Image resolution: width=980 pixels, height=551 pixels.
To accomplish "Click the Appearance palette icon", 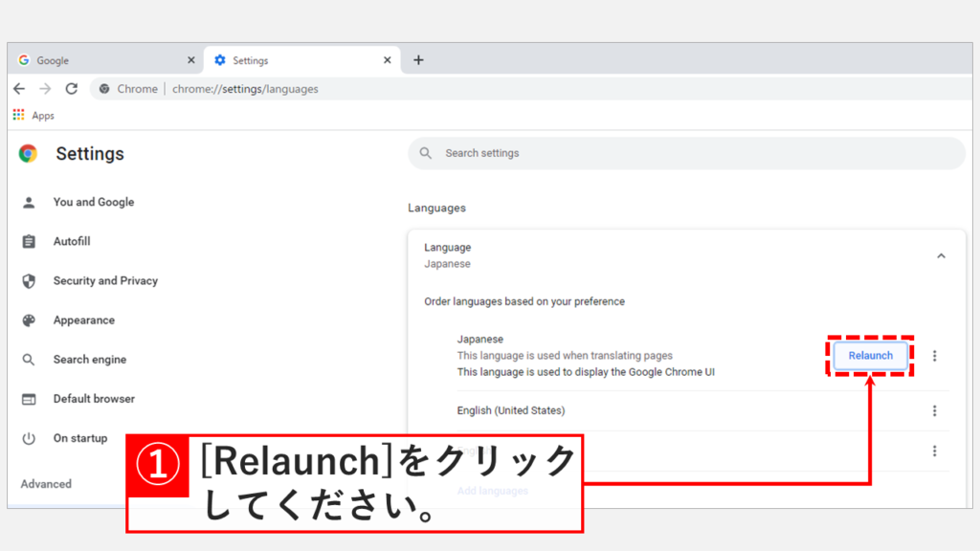I will [x=29, y=320].
